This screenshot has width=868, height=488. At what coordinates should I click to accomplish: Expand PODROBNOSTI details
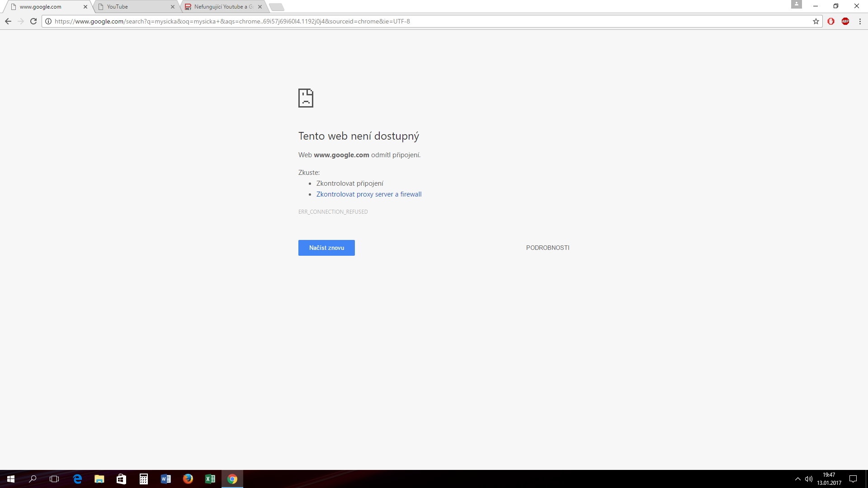[x=547, y=248]
